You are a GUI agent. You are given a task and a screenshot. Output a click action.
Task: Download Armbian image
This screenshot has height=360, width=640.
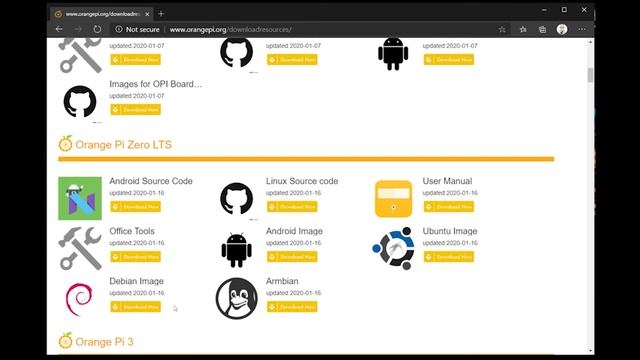point(292,307)
